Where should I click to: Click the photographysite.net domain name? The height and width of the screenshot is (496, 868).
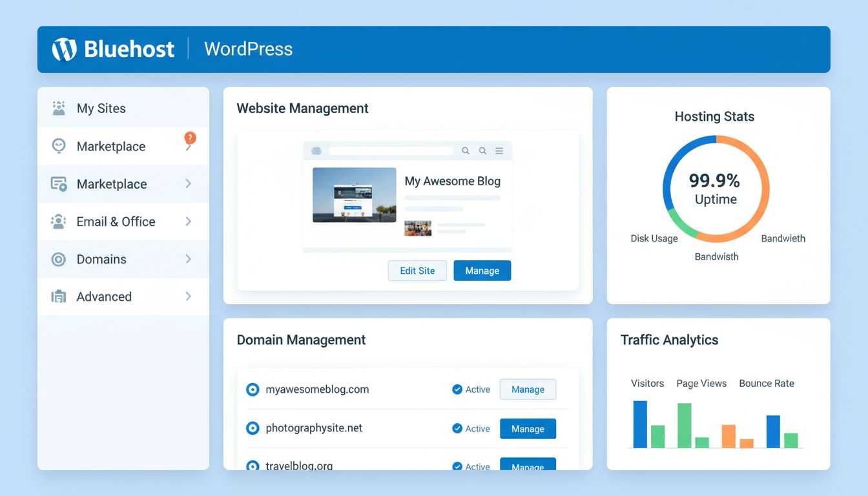314,428
